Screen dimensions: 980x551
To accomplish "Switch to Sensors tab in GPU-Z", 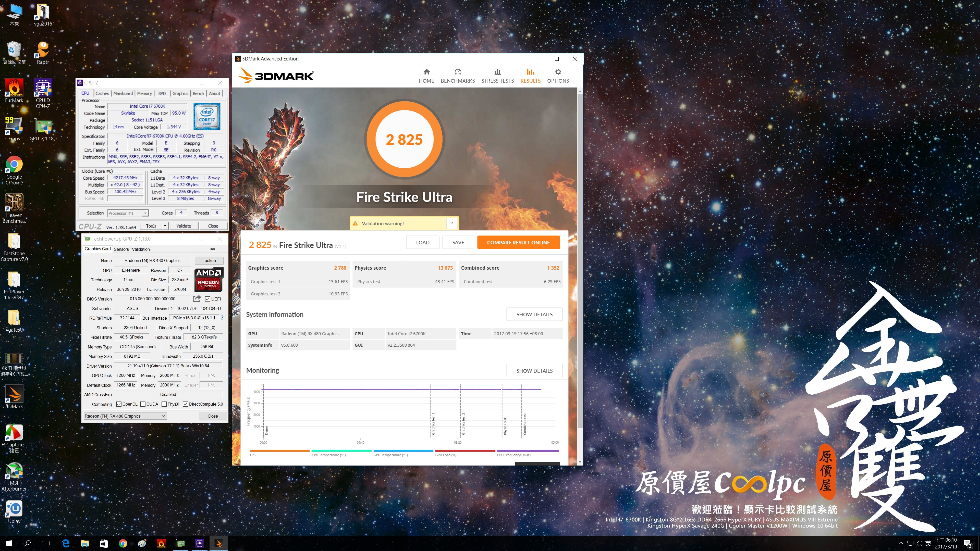I will tap(121, 249).
